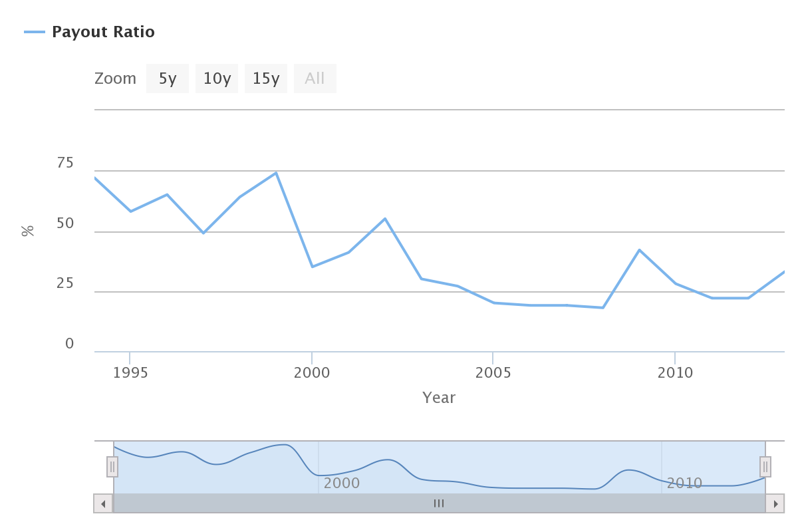Click the scrollbar left arrow button
The height and width of the screenshot is (532, 798).
(103, 503)
